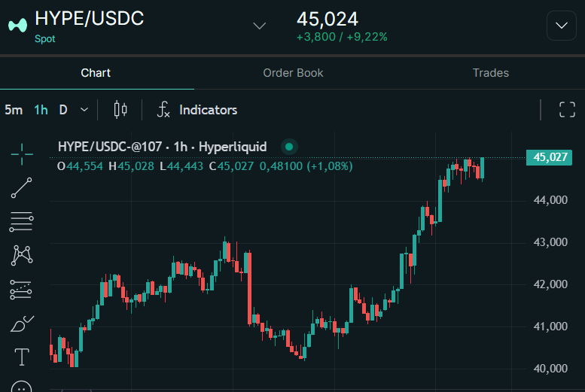Image resolution: width=585 pixels, height=392 pixels.
Task: Click the 41,000 price axis label
Action: tap(550, 327)
